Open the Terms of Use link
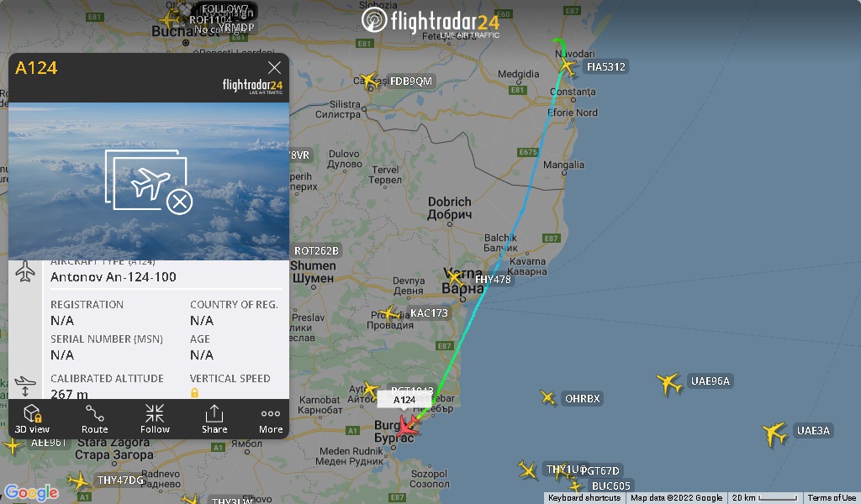This screenshot has width=861, height=504. coord(832,498)
